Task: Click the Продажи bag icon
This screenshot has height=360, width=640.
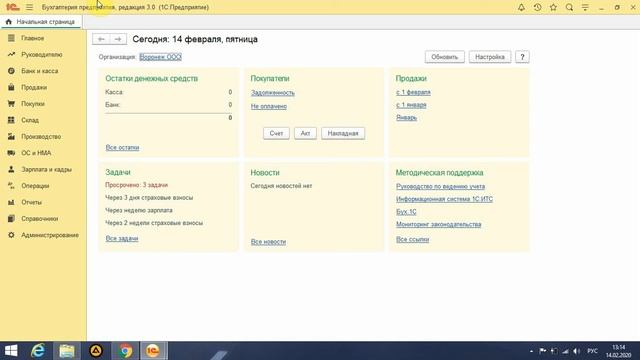Action: (x=11, y=87)
